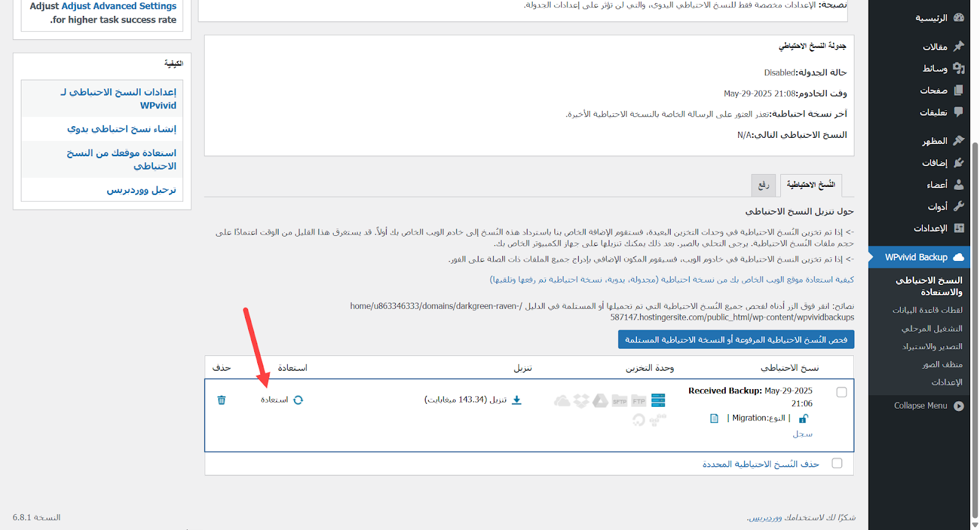Click the Dropbox storage icon
This screenshot has width=980, height=530.
point(581,401)
